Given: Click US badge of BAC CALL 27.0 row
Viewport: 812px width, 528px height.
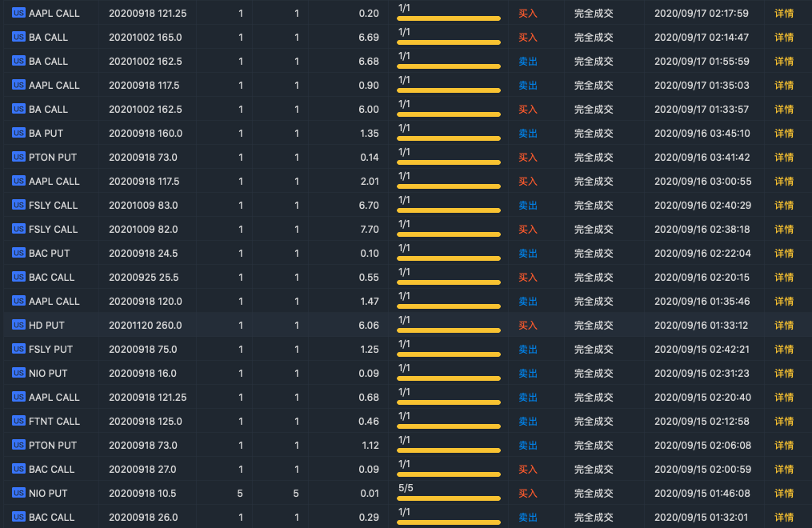Looking at the screenshot, I should [x=18, y=469].
